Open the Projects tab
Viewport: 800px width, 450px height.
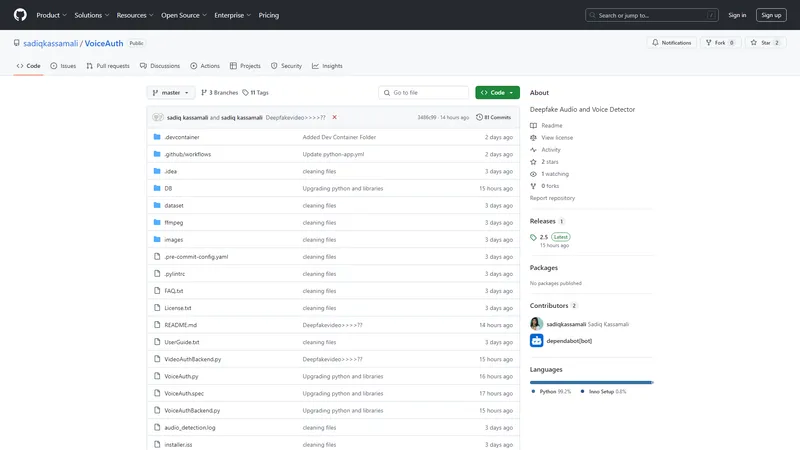(245, 66)
